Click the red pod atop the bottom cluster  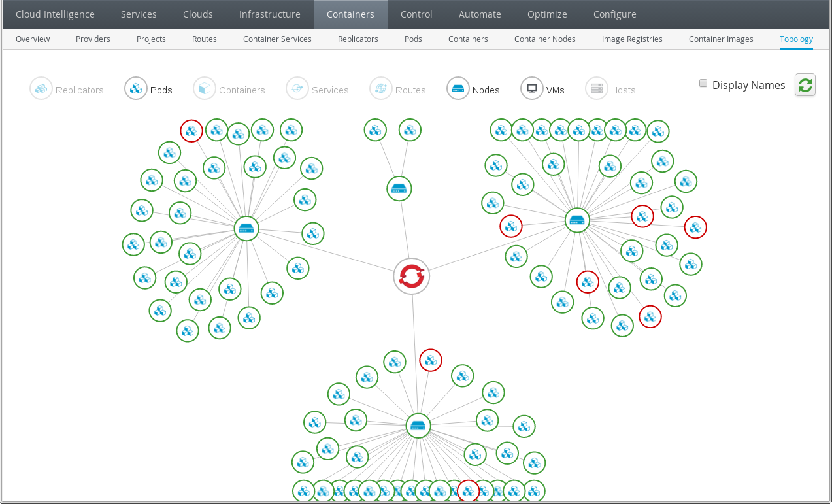click(431, 360)
